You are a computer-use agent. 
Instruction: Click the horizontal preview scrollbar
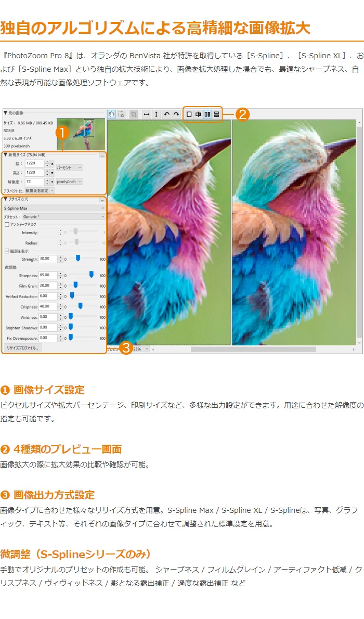[x=253, y=350]
